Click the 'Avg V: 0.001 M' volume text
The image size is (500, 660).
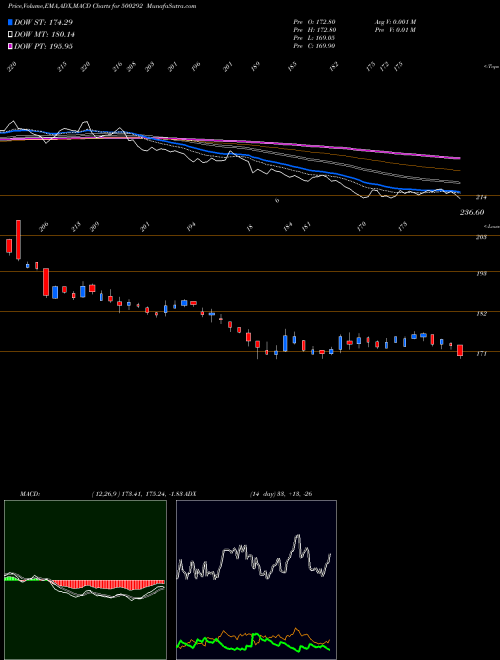(395, 22)
